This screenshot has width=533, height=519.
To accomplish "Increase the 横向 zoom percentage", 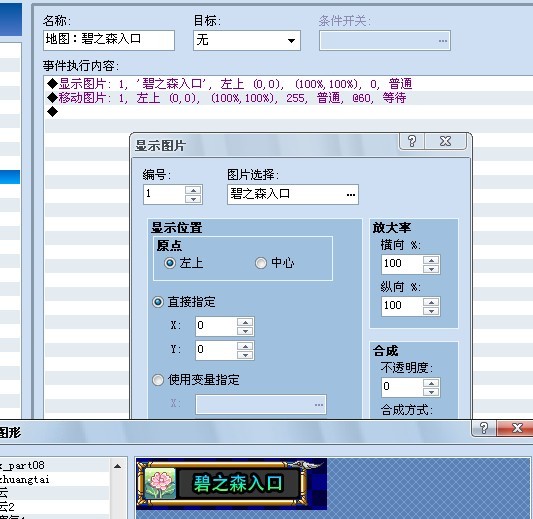I will pyautogui.click(x=431, y=260).
